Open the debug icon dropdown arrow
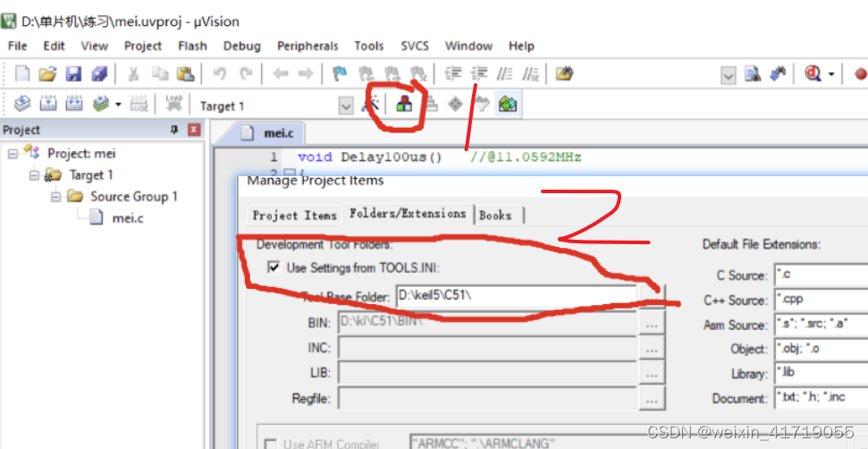 [831, 74]
